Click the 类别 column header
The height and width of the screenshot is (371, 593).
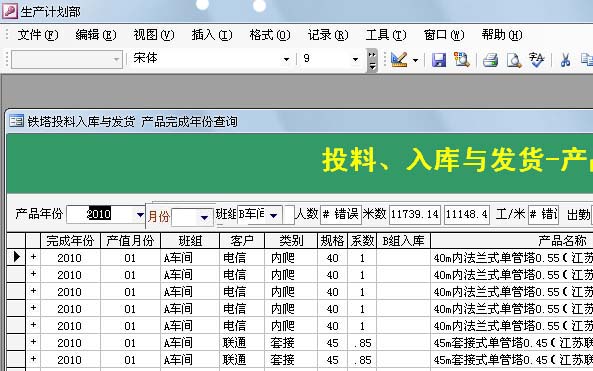[x=291, y=241]
